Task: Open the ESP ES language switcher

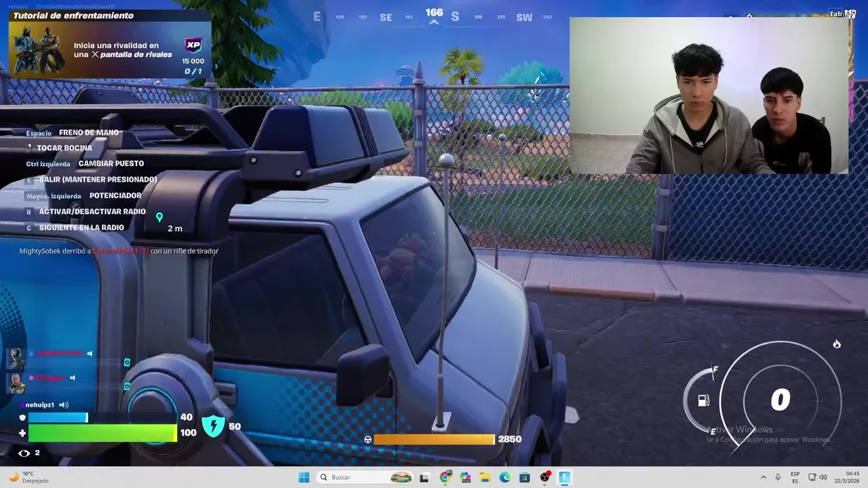Action: 795,477
